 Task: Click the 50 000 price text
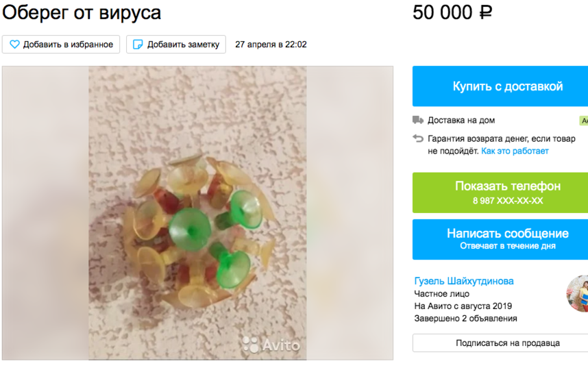[443, 13]
